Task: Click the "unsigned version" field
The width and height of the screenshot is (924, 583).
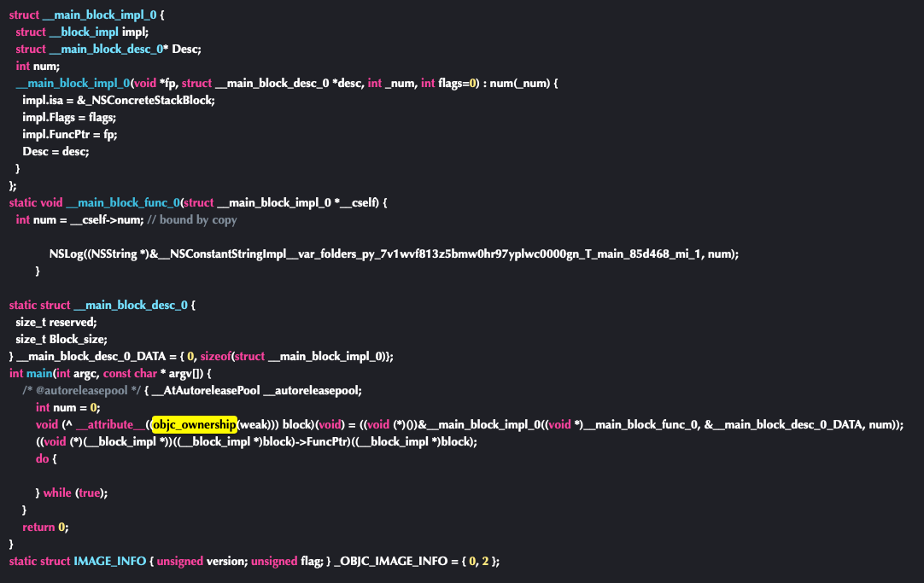Action: (x=201, y=561)
